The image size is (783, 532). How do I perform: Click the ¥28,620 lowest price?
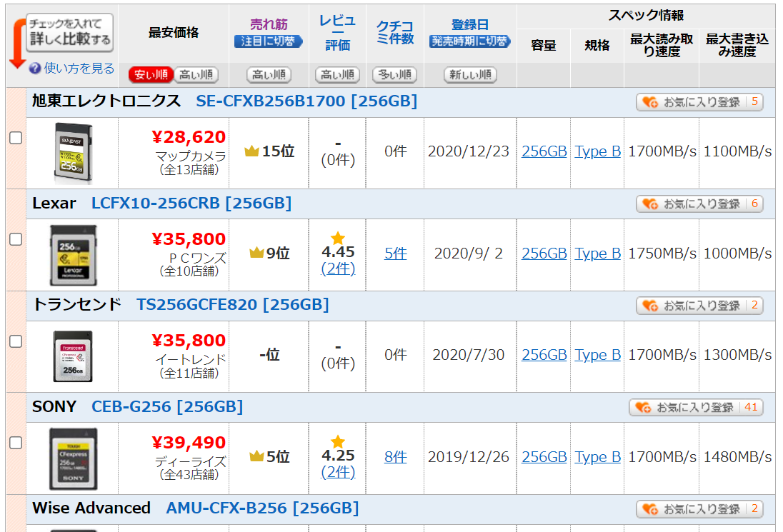pyautogui.click(x=189, y=136)
